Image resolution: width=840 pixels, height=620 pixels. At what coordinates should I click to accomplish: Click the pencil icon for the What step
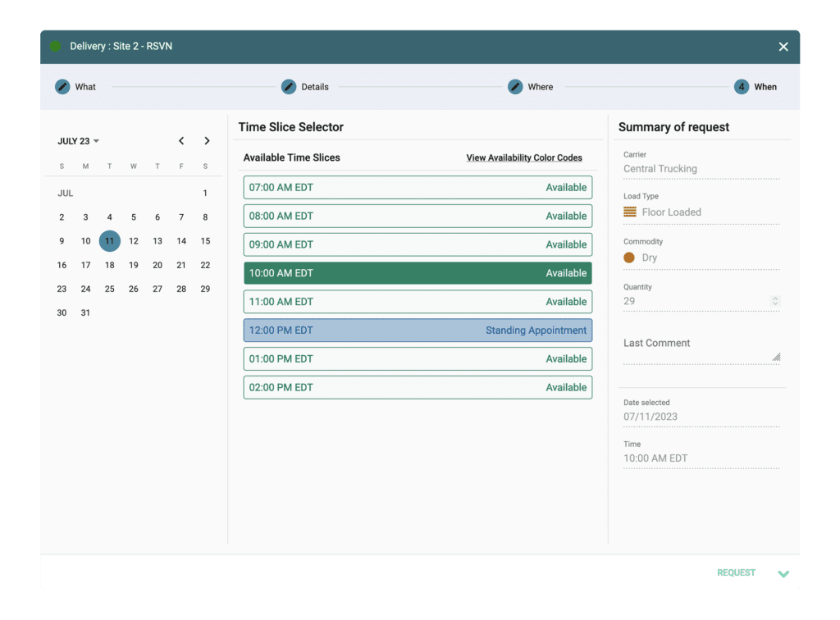tap(62, 87)
